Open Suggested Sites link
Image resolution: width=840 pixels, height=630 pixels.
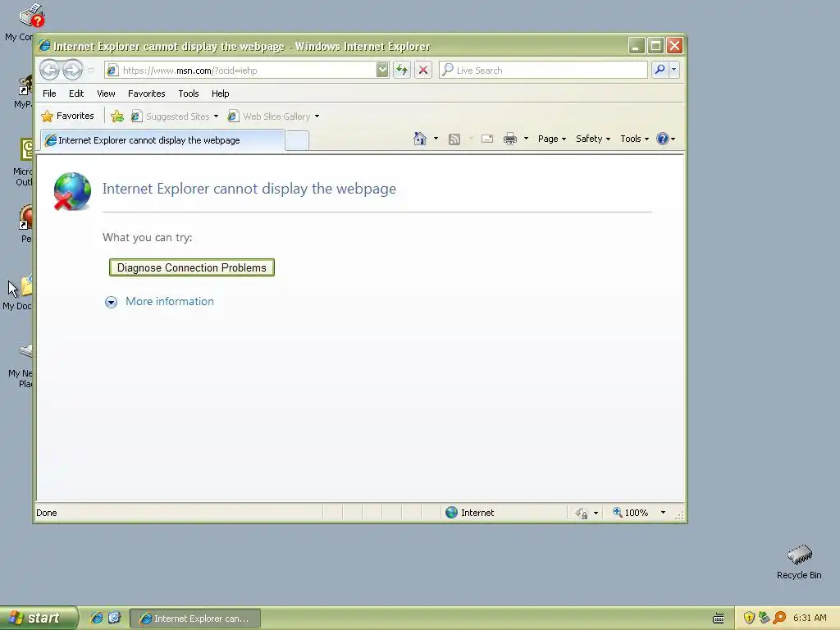point(174,116)
